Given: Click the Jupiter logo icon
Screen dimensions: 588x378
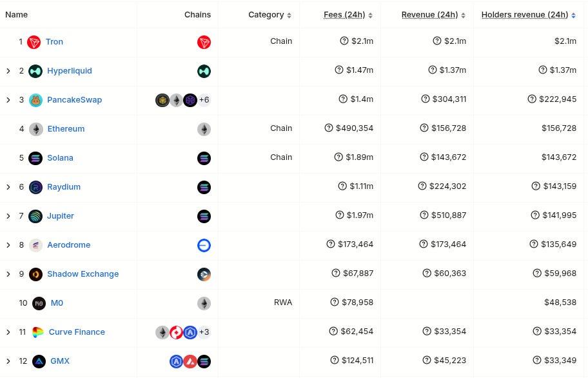Looking at the screenshot, I should pos(35,216).
